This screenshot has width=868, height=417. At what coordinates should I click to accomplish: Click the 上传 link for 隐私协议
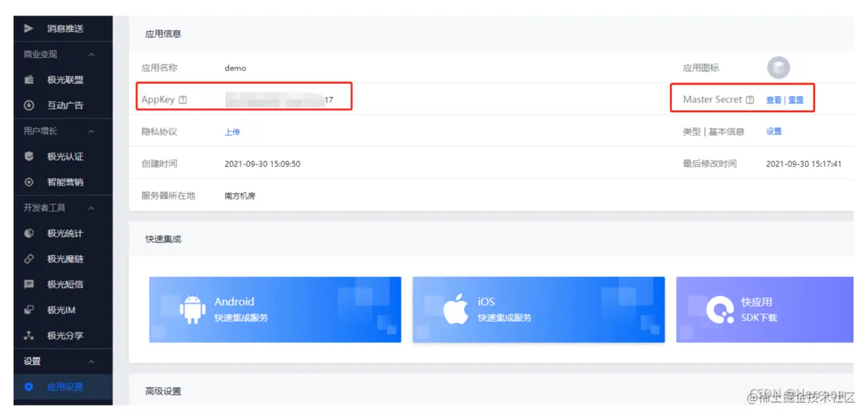pos(233,132)
